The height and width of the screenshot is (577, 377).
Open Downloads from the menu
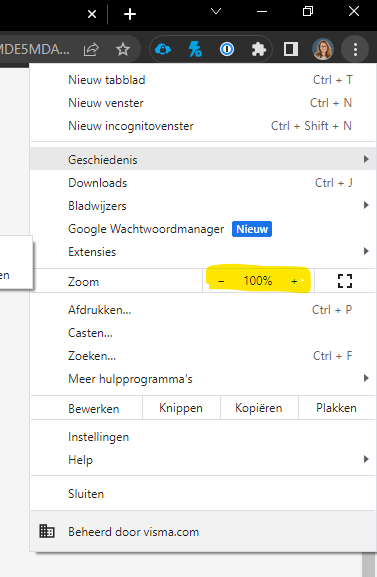[x=203, y=183]
